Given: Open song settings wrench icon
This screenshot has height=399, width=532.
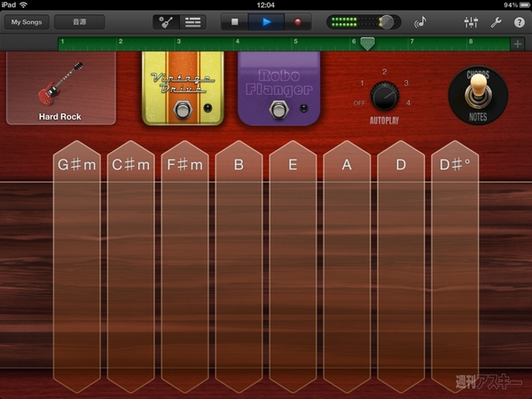Looking at the screenshot, I should pos(496,22).
